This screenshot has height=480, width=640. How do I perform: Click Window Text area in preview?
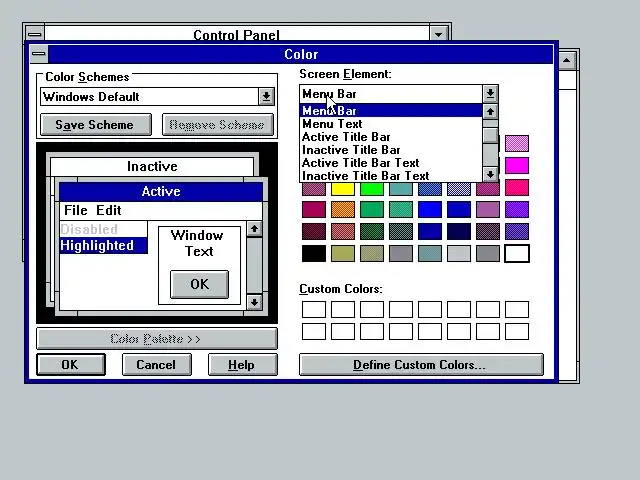198,243
